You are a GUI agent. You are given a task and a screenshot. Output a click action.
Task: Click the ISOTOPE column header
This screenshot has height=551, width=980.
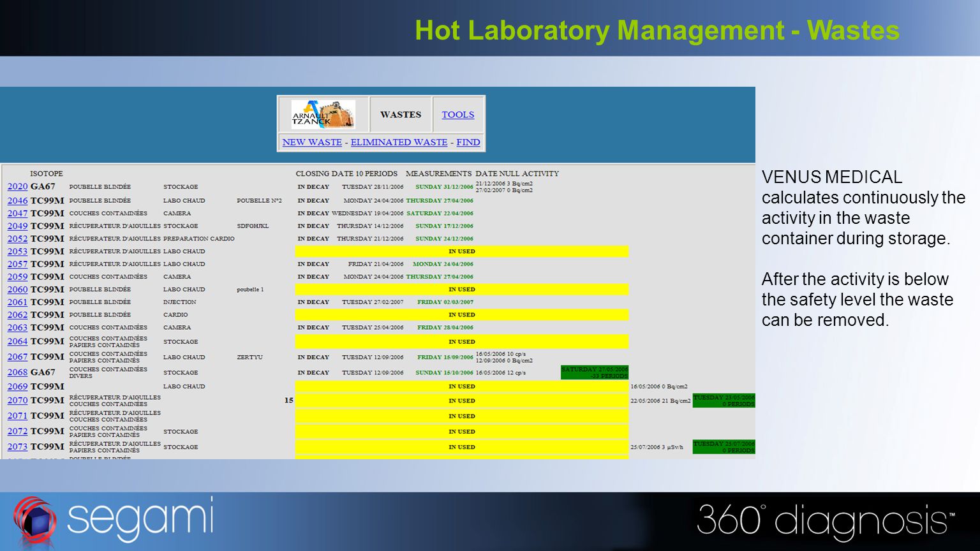coord(47,173)
